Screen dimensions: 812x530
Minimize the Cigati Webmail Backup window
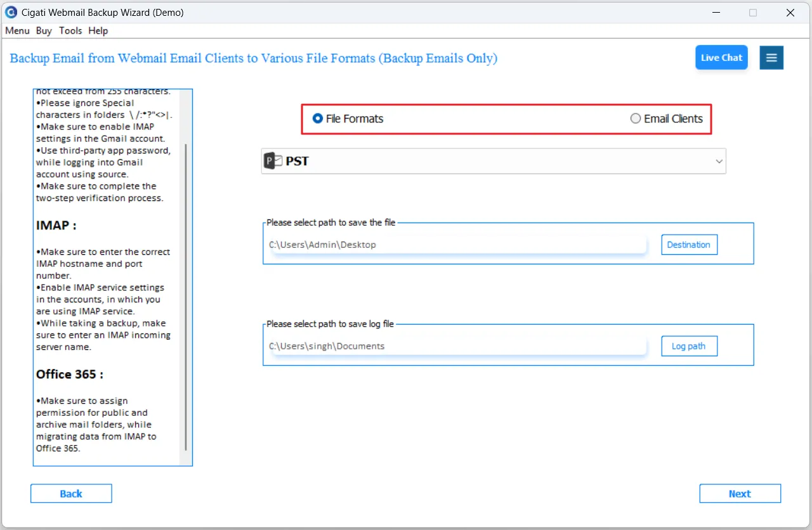click(715, 12)
